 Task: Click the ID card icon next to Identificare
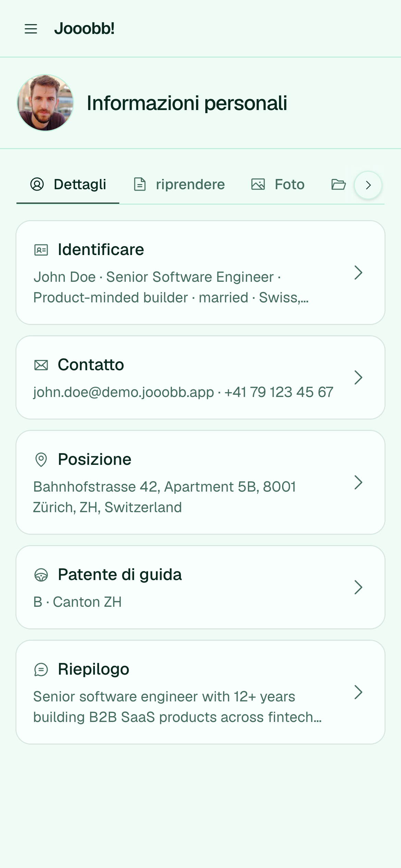click(x=41, y=250)
